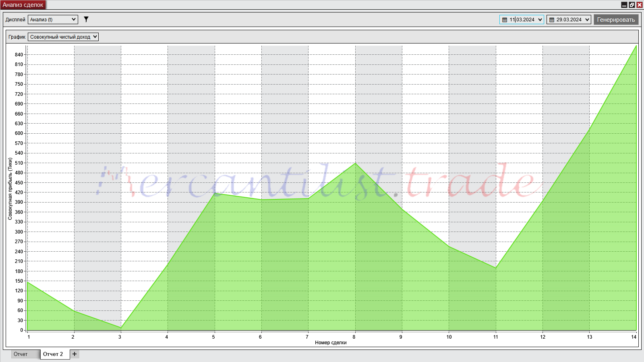
Task: Click the Анализ сделок window title
Action: coord(23,5)
